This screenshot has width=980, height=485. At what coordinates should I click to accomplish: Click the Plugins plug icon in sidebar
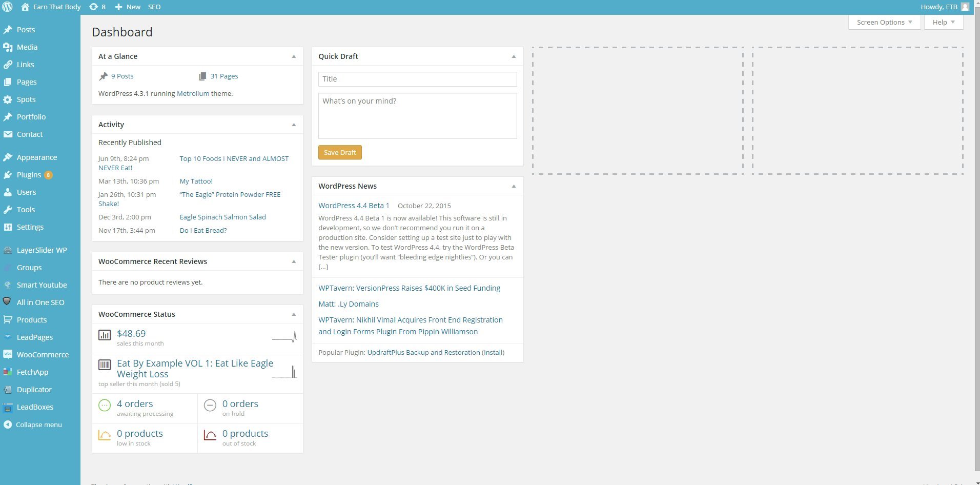point(8,175)
